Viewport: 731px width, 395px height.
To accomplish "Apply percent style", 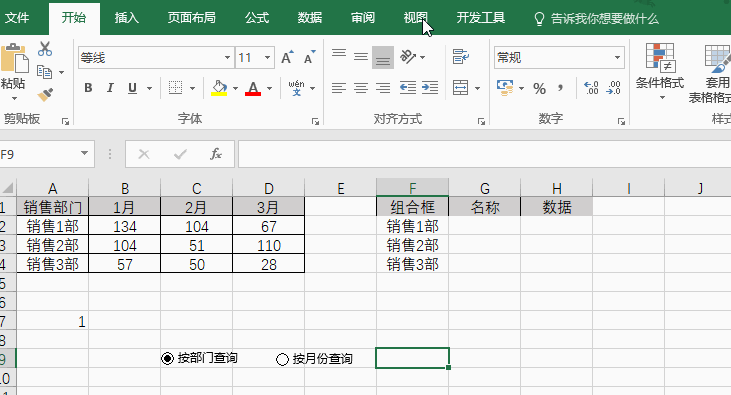I will click(x=539, y=88).
